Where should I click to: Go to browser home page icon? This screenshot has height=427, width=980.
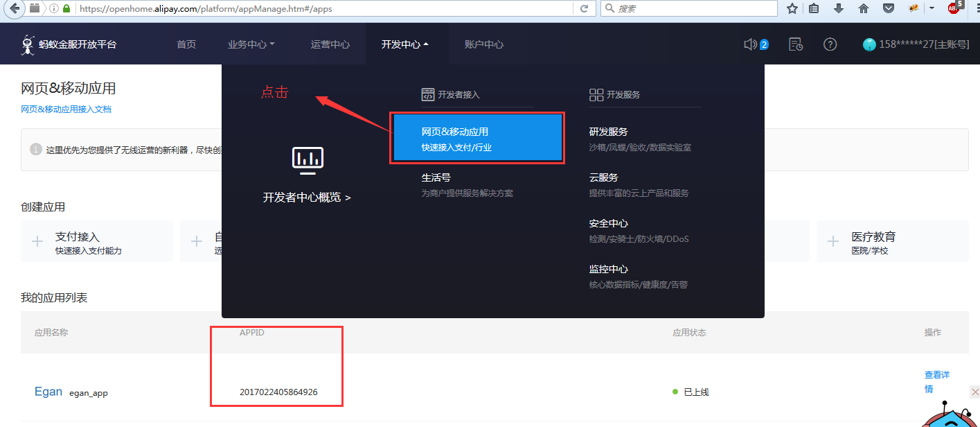[x=863, y=8]
